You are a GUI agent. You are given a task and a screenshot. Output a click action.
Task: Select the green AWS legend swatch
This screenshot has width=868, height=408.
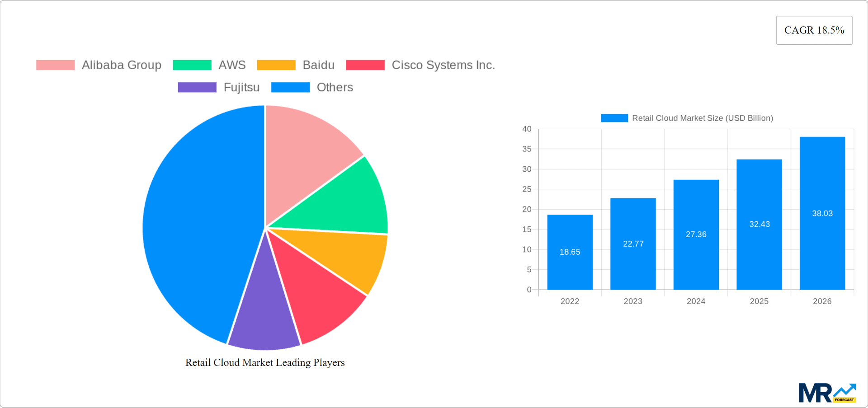click(192, 65)
